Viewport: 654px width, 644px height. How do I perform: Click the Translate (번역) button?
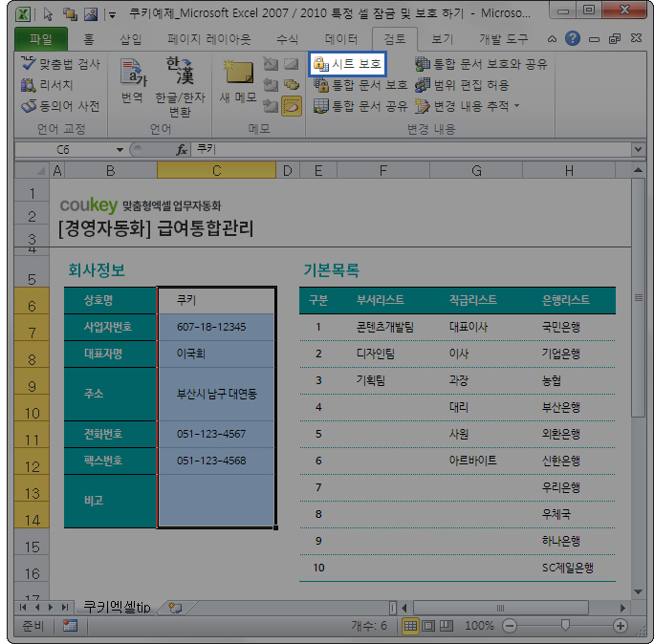point(132,81)
